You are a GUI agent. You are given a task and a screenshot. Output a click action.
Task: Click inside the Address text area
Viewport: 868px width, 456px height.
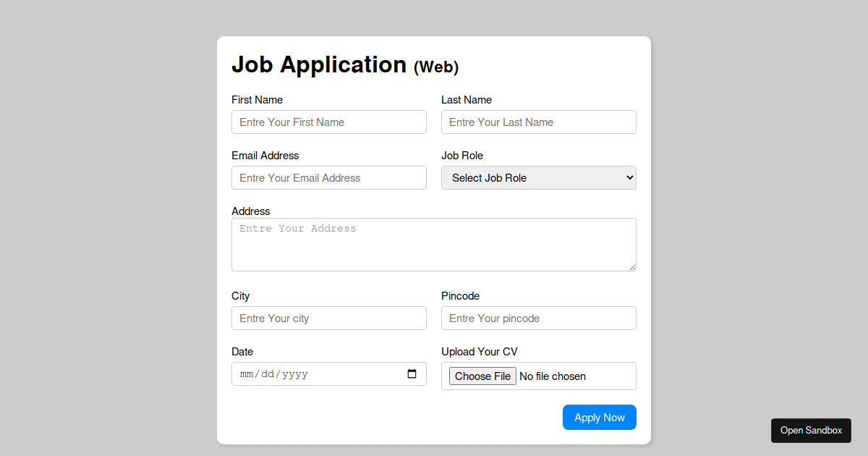click(x=434, y=244)
